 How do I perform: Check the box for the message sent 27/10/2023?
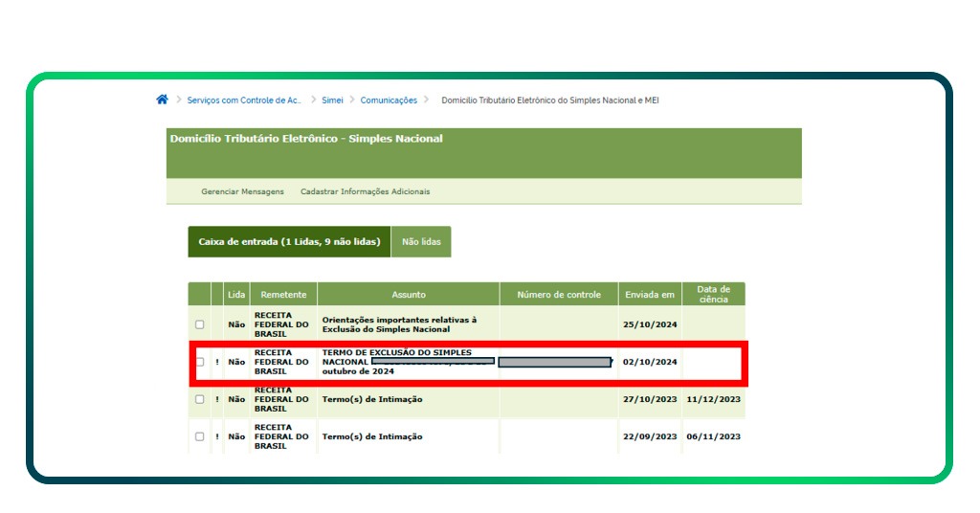pos(199,399)
